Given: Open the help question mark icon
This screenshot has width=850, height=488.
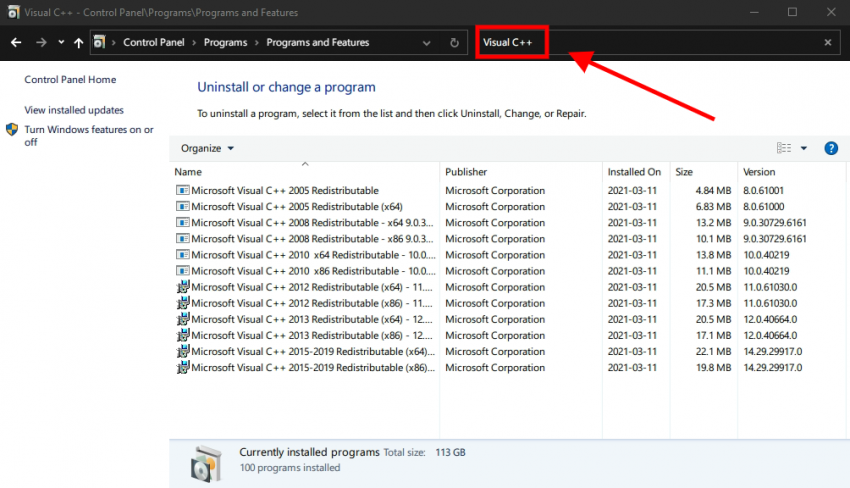Looking at the screenshot, I should pyautogui.click(x=830, y=148).
